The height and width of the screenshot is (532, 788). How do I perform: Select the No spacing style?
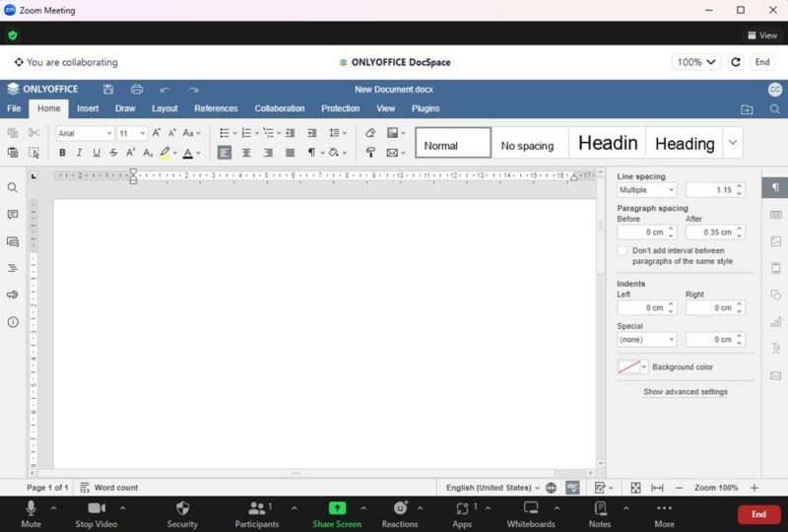529,143
